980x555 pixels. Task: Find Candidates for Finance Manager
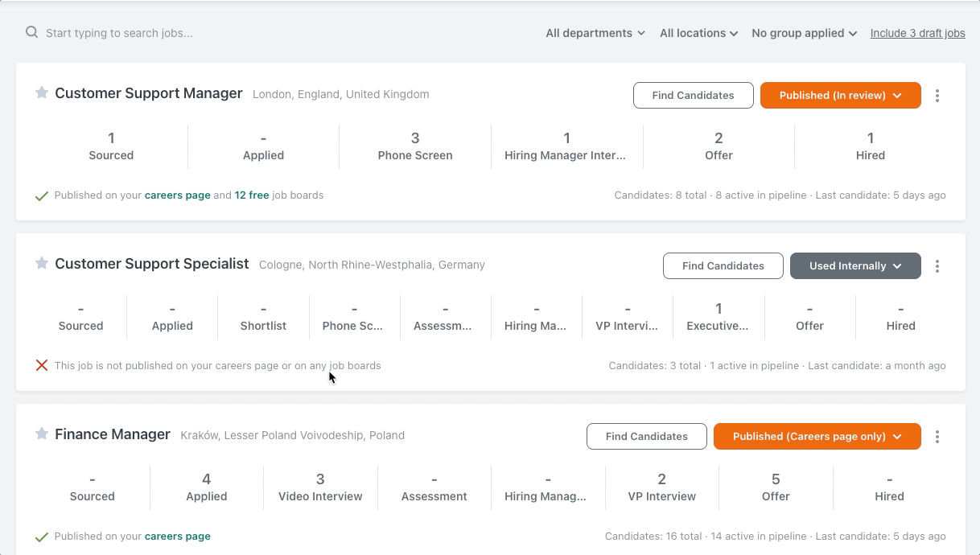647,436
